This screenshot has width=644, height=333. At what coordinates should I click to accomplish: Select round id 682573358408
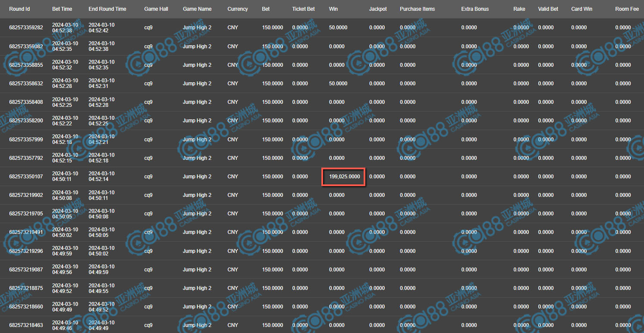point(26,102)
